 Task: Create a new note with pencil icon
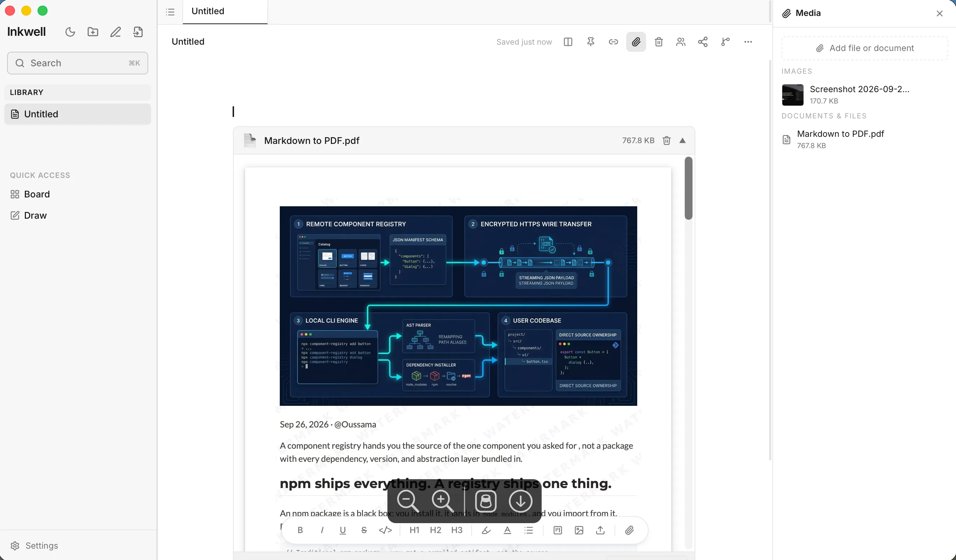116,32
